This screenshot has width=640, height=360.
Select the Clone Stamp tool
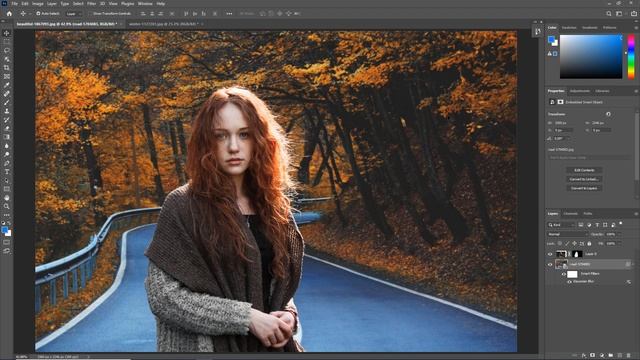[x=7, y=111]
